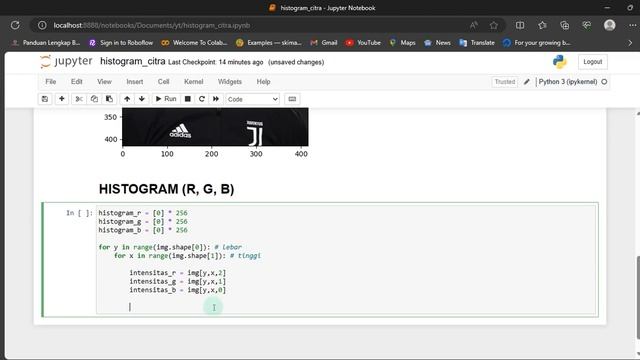
Task: Toggle the split screen browser icon
Action: pyautogui.click(x=520, y=25)
